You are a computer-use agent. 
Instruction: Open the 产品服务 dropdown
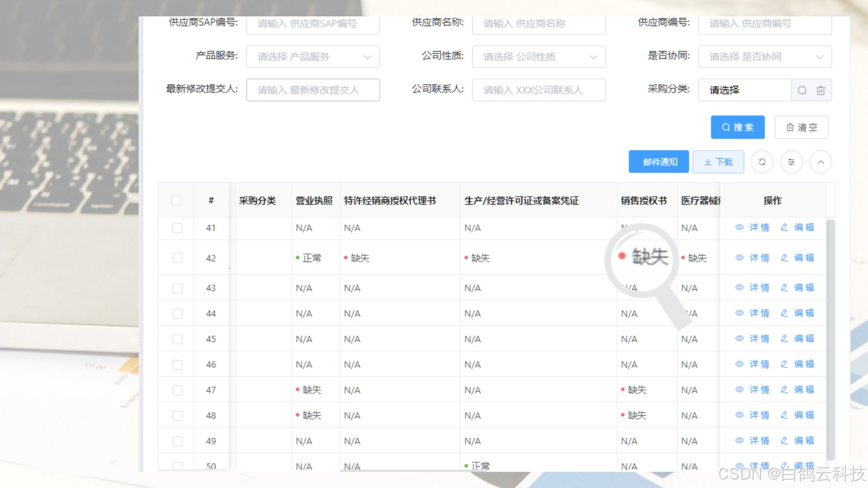(x=313, y=57)
